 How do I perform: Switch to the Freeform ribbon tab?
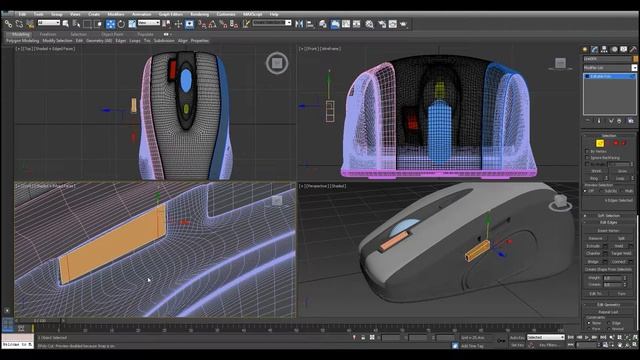pos(48,35)
